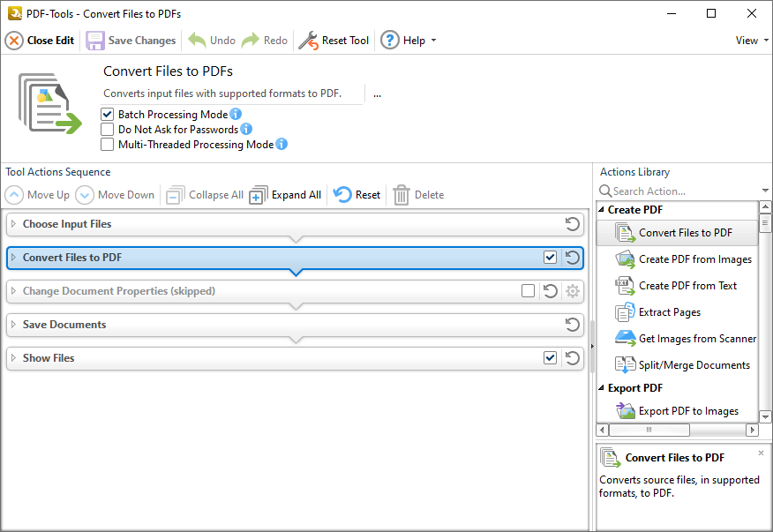Show info for Batch Processing Mode
773x532 pixels.
pyautogui.click(x=236, y=114)
